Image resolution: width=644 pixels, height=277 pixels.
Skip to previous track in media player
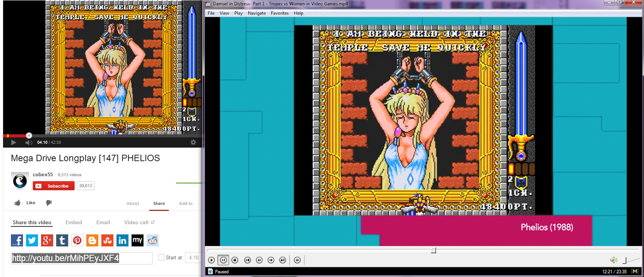click(x=248, y=260)
